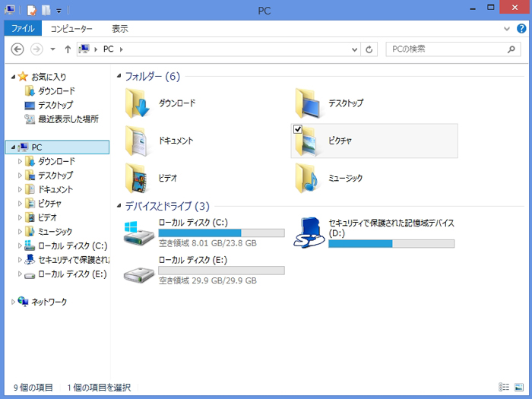Collapse the お気に入り tree node
532x399 pixels.
pyautogui.click(x=13, y=77)
